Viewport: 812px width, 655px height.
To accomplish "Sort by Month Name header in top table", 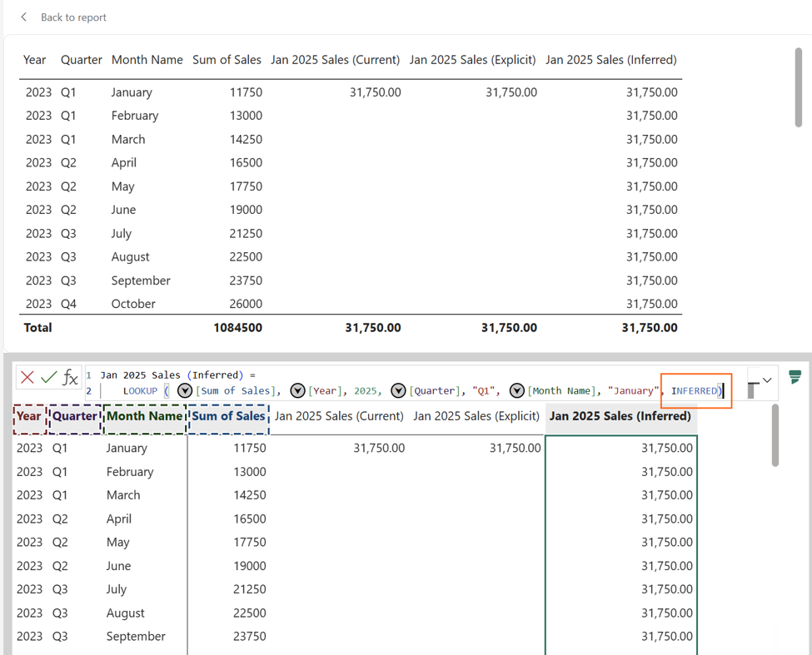I will 147,60.
